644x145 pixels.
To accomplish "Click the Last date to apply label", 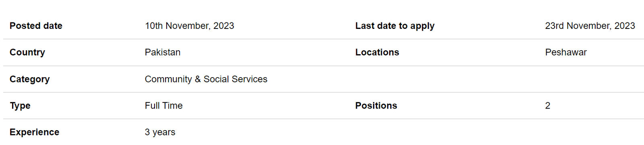I will click(x=395, y=26).
